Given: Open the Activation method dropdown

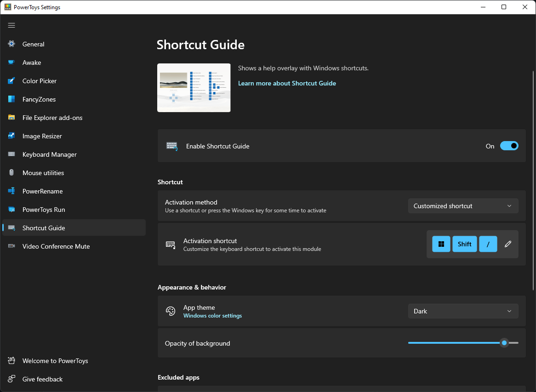Looking at the screenshot, I should click(x=463, y=206).
